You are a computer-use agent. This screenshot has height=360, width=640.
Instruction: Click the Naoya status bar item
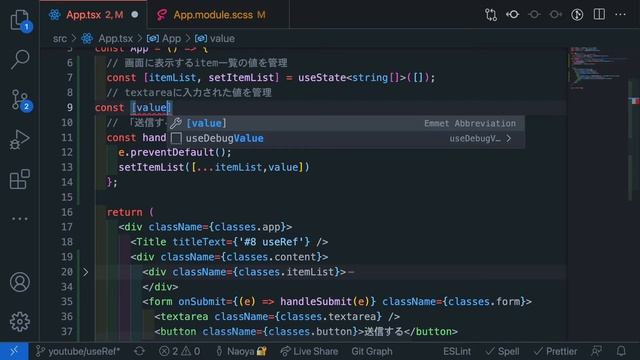tap(242, 351)
